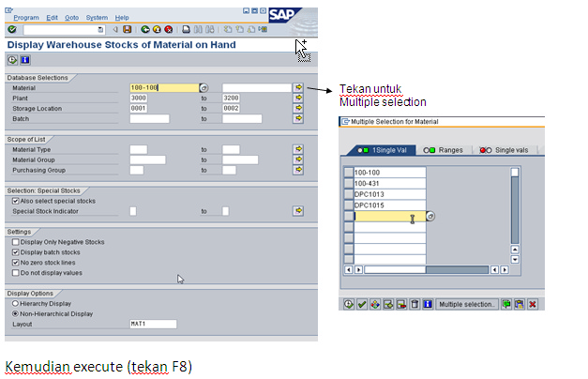Viewport: 588px width, 379px height.
Task: Open value help next to empty dialog row
Action: (x=430, y=217)
